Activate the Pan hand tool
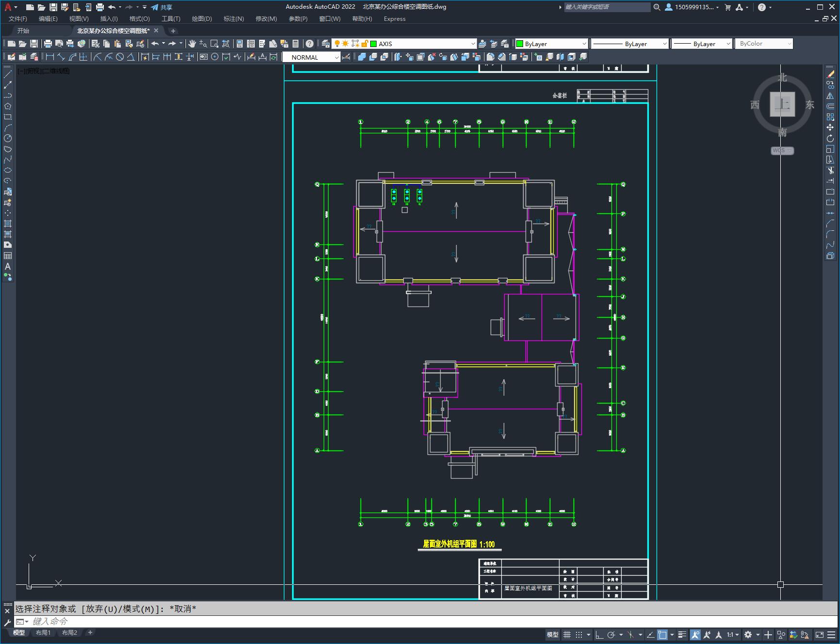This screenshot has height=644, width=840. [x=192, y=44]
